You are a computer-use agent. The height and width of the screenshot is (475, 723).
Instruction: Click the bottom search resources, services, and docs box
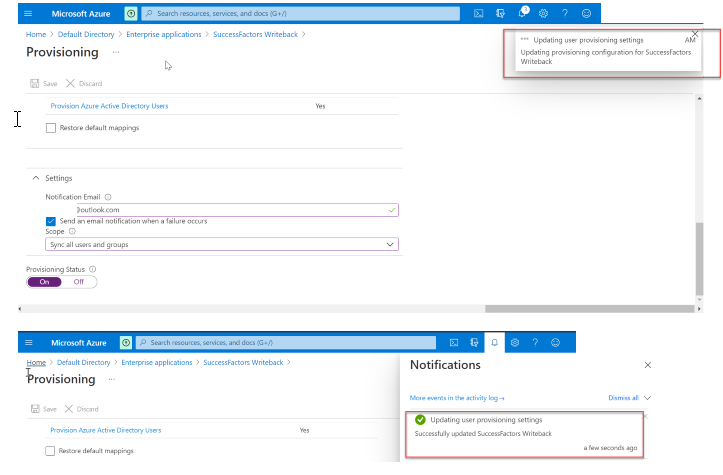[286, 343]
